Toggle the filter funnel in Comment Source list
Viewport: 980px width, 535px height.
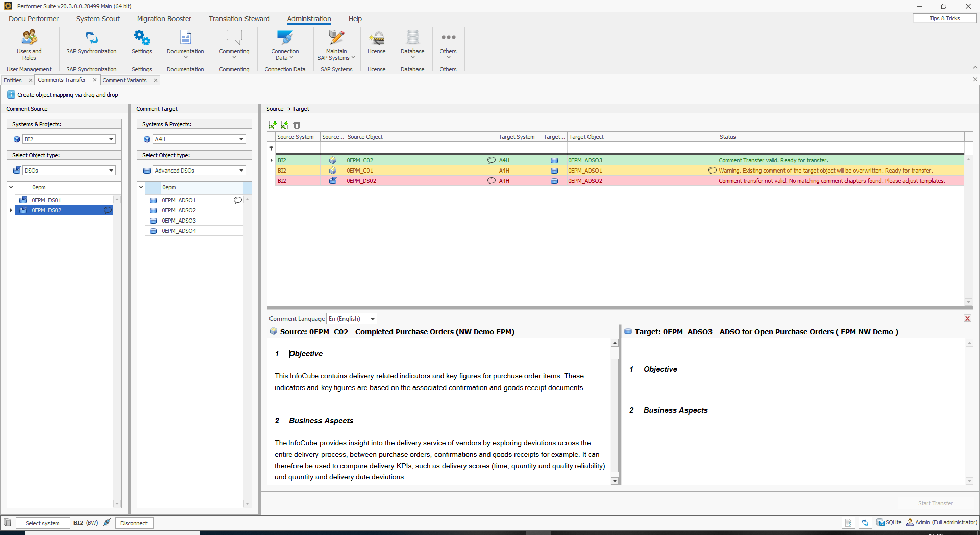click(x=11, y=187)
